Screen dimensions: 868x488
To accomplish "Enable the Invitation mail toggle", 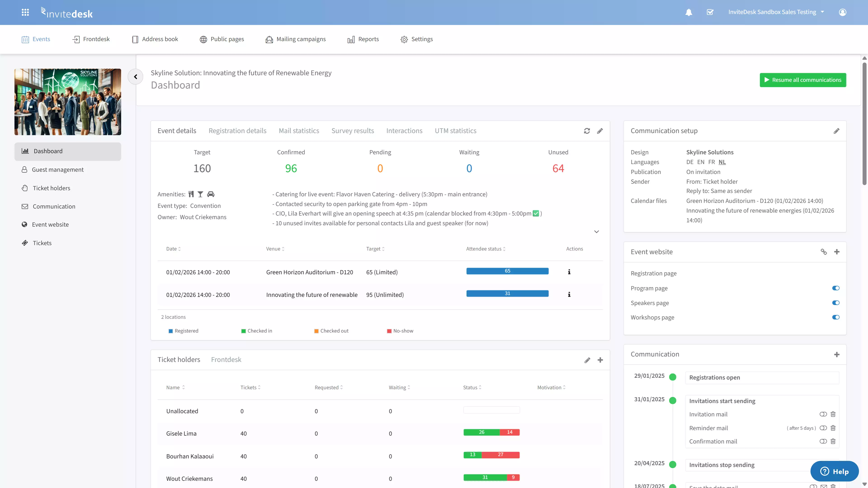I will [823, 414].
